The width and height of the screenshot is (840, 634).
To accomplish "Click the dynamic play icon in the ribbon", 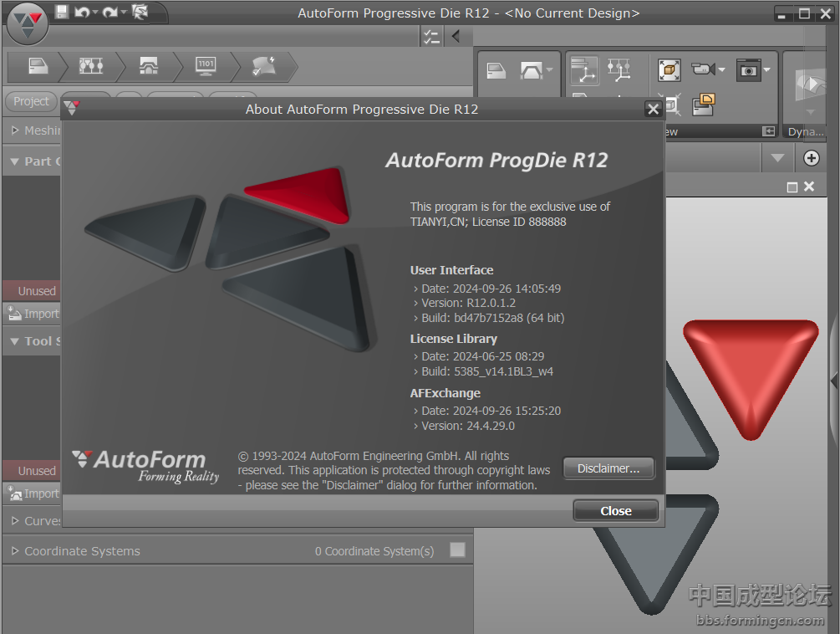I will 810,84.
